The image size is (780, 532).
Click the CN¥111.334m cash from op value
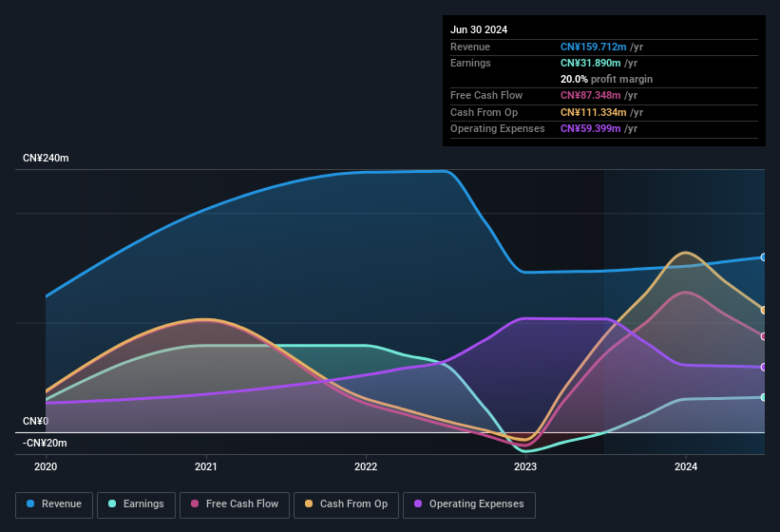[594, 112]
